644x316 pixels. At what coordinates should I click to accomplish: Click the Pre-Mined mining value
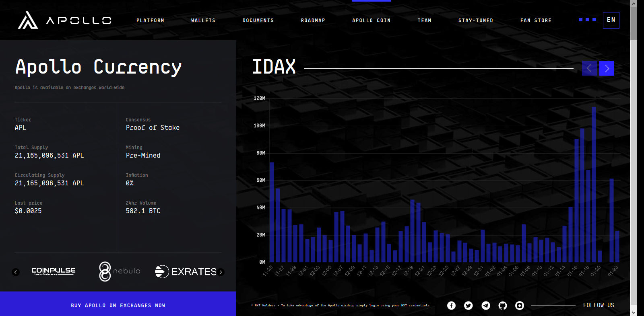(143, 155)
